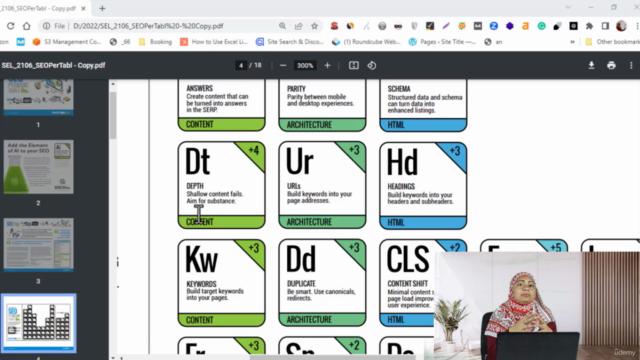Show hidden bookmarks with the double chevron

pyautogui.click(x=572, y=42)
